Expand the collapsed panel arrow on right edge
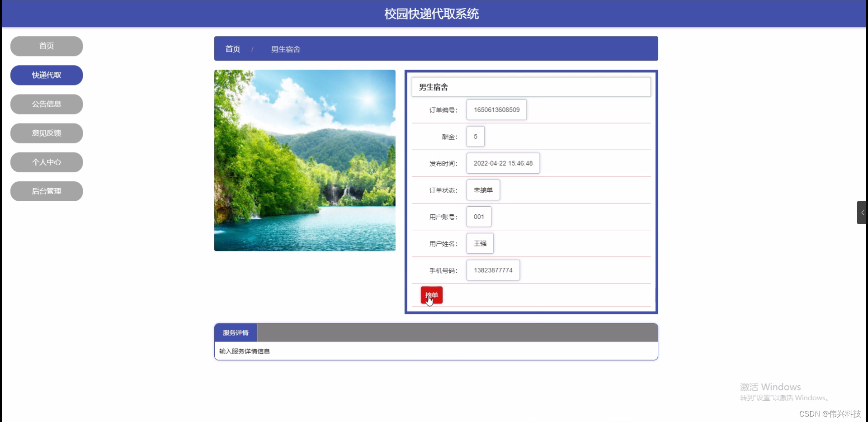Viewport: 868px width, 422px height. coord(862,212)
